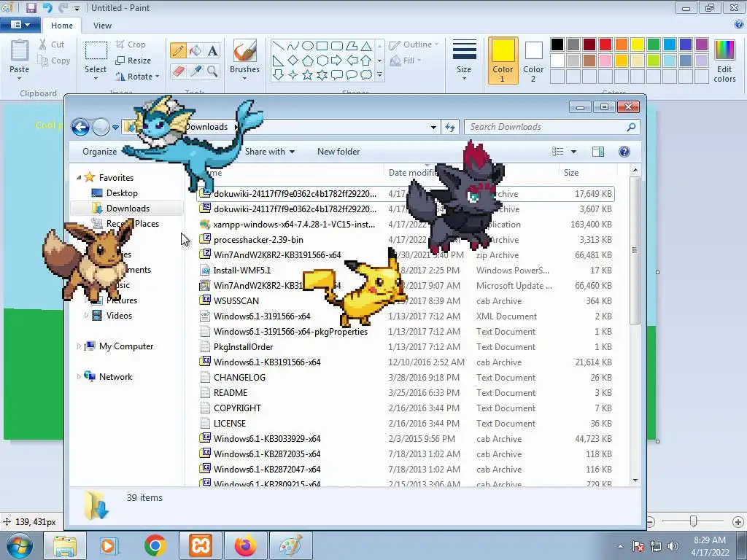Viewport: 747px width, 560px height.
Task: Open Edit colors dialog
Action: tap(724, 61)
